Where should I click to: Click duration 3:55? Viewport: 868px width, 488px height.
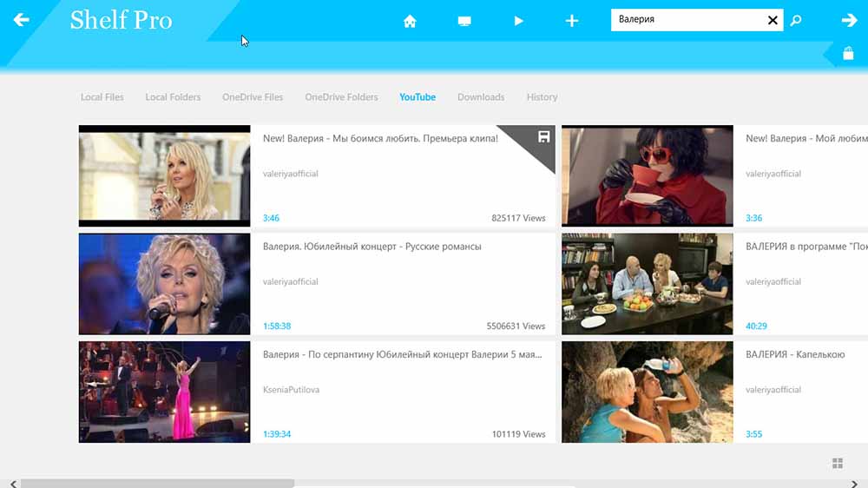coord(754,433)
